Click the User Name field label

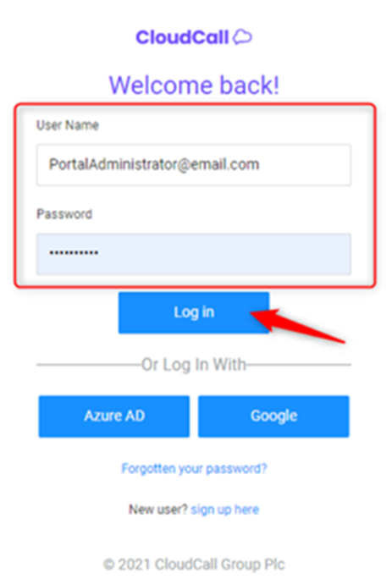coord(68,125)
